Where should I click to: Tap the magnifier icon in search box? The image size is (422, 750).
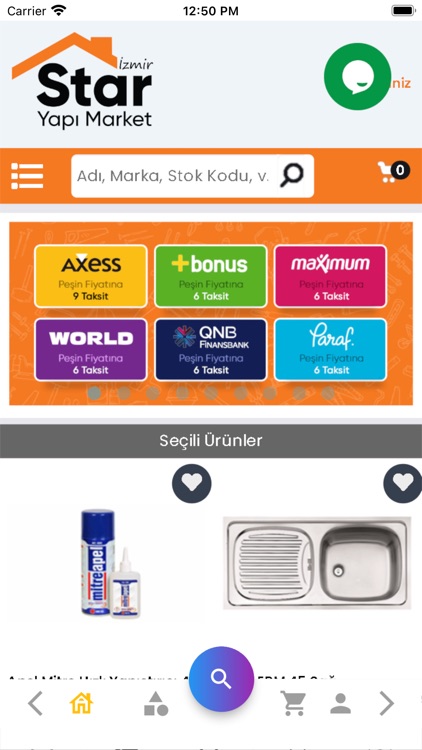(x=292, y=176)
